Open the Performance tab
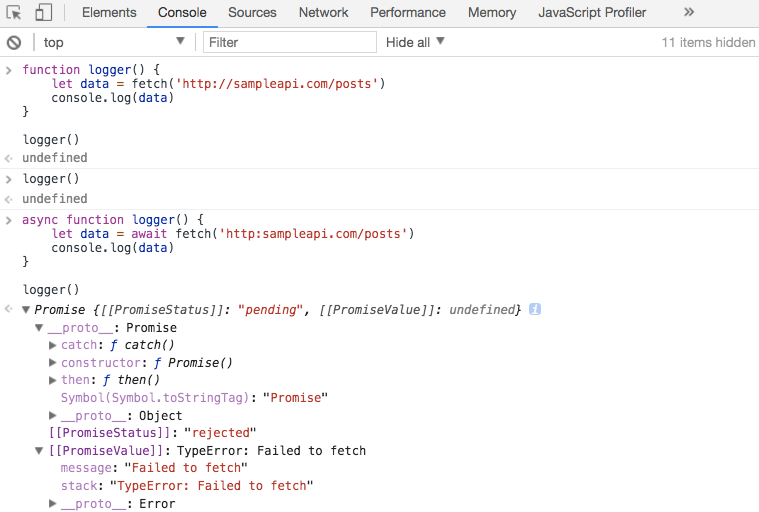Screen dimensions: 759x512 click(408, 13)
